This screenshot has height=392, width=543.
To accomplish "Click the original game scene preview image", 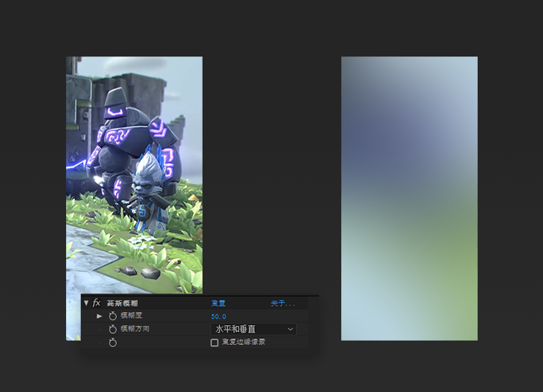I will 134,175.
